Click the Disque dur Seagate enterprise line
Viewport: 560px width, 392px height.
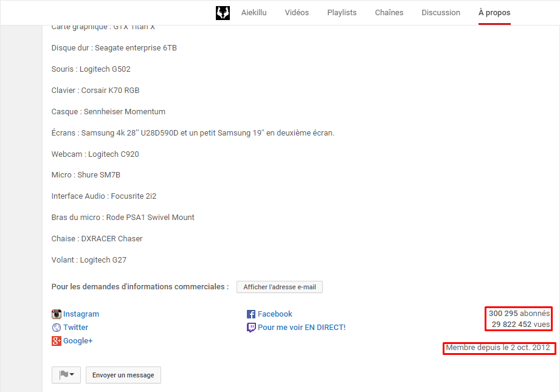click(x=114, y=48)
